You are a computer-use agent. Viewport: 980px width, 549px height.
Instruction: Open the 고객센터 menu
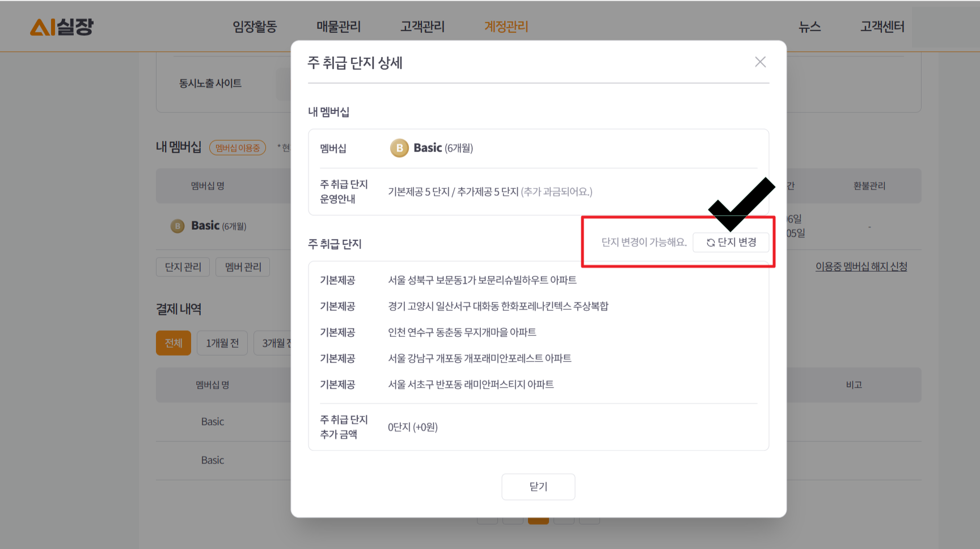tap(882, 27)
